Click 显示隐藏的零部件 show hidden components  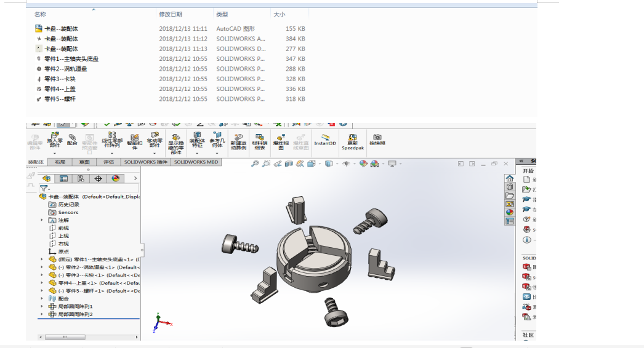tap(176, 144)
